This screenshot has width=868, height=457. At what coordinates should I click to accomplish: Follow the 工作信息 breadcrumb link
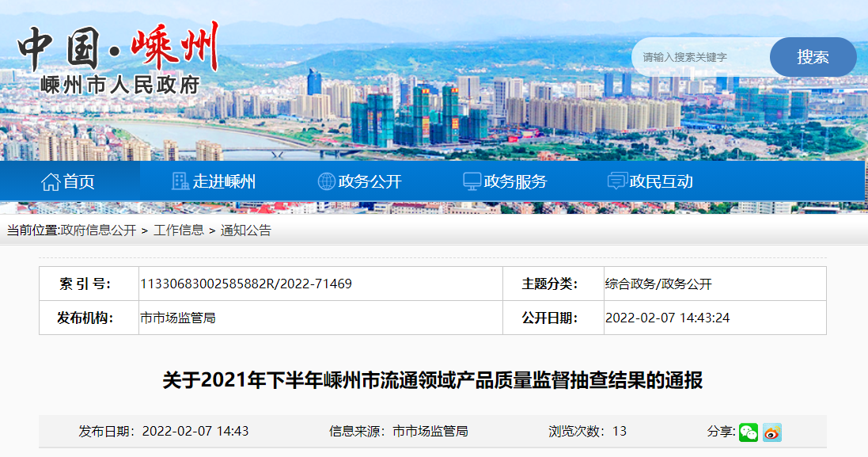[178, 230]
